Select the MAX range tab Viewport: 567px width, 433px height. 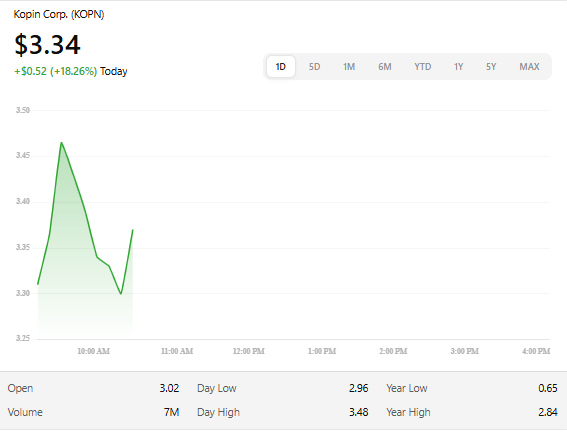pyautogui.click(x=529, y=67)
